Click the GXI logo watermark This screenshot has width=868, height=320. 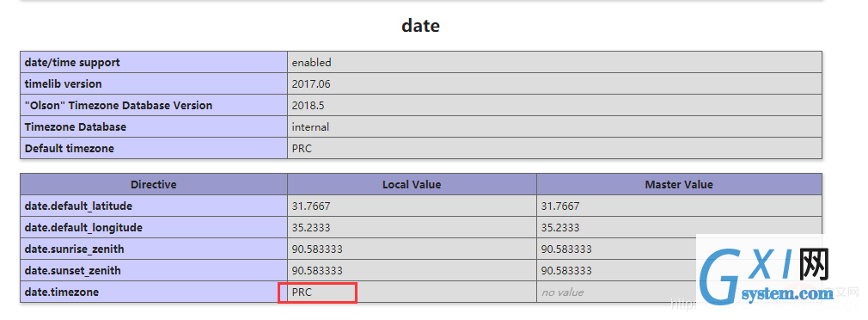pyautogui.click(x=766, y=273)
